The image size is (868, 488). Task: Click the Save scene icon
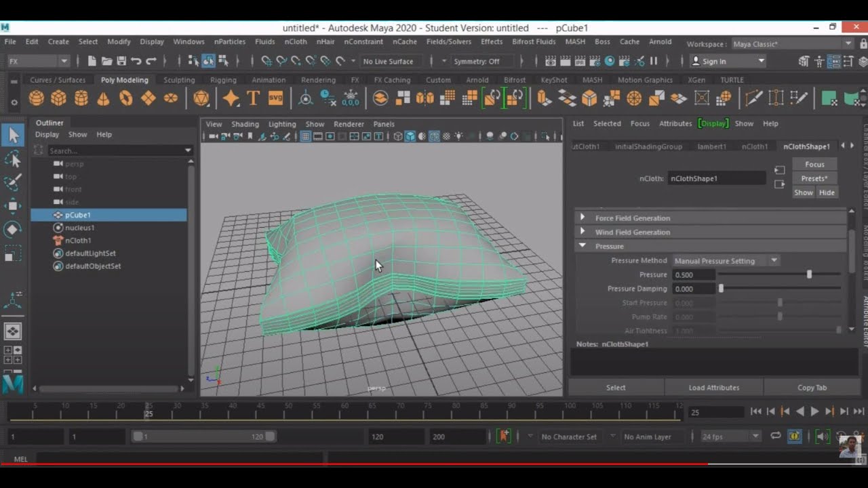pyautogui.click(x=121, y=61)
